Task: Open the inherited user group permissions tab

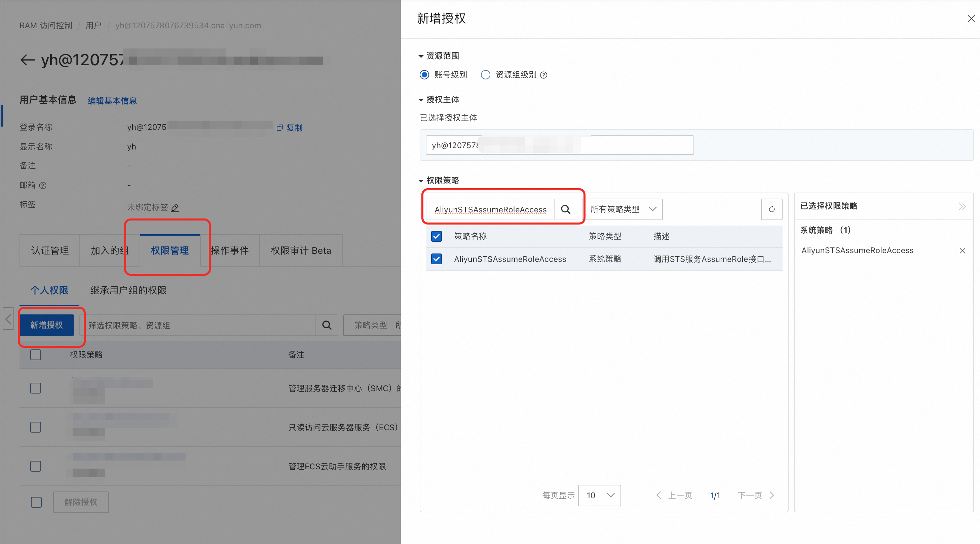Action: (128, 290)
